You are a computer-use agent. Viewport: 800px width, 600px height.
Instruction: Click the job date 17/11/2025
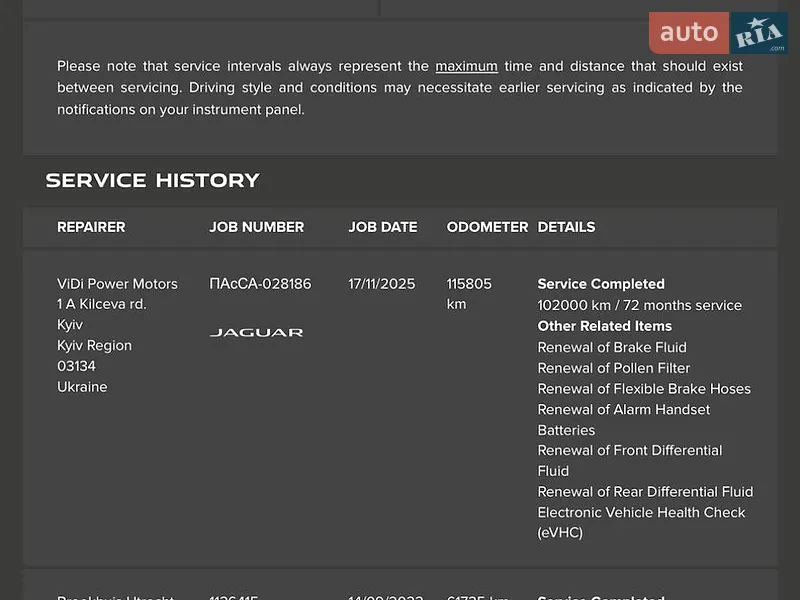coord(382,284)
